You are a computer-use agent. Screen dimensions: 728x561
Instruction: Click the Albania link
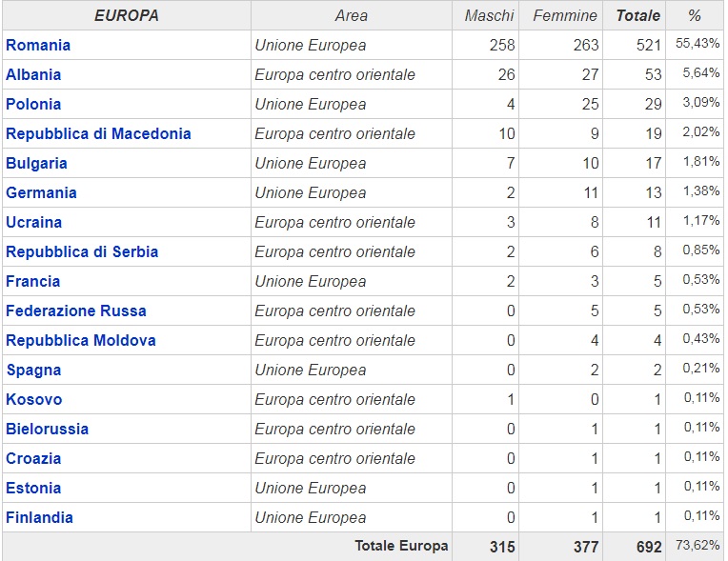tap(33, 74)
